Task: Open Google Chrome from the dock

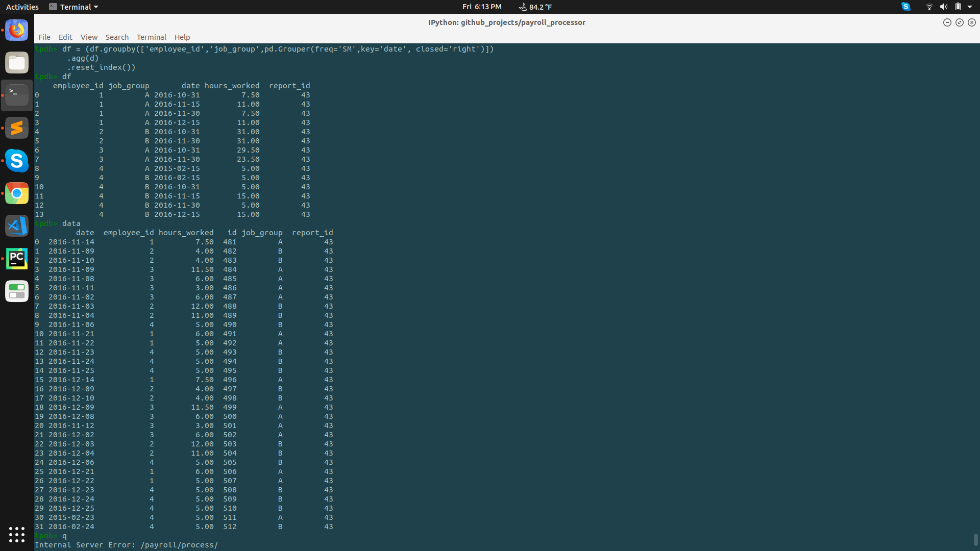Action: pyautogui.click(x=17, y=193)
